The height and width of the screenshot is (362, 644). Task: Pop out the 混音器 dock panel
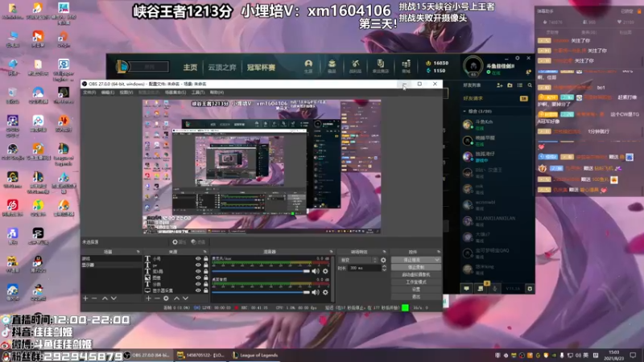(x=331, y=252)
